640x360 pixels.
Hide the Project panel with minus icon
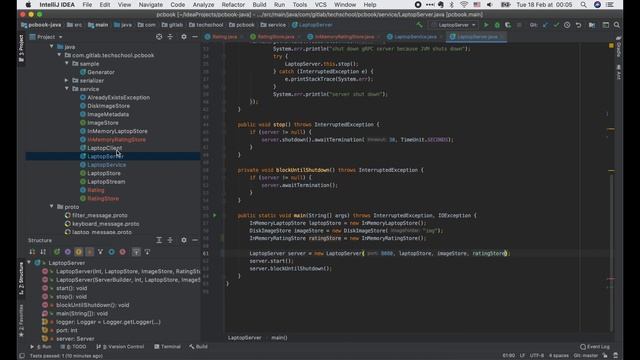195,37
